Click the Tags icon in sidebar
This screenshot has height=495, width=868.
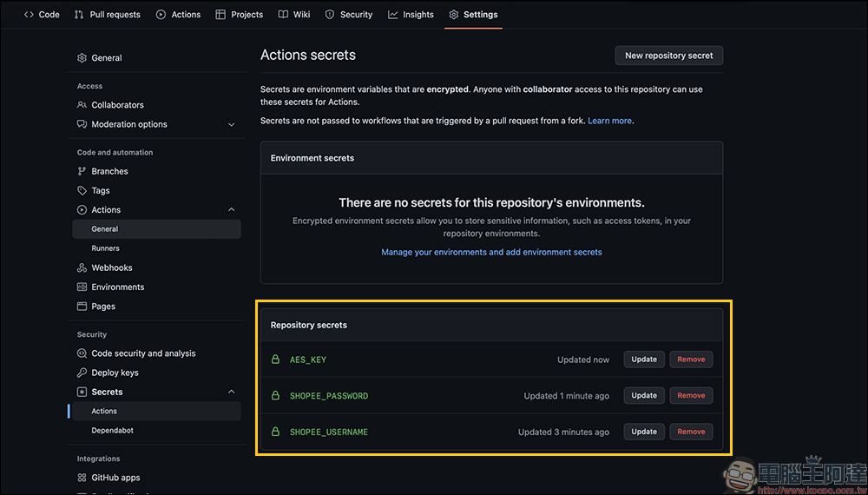[x=82, y=191]
